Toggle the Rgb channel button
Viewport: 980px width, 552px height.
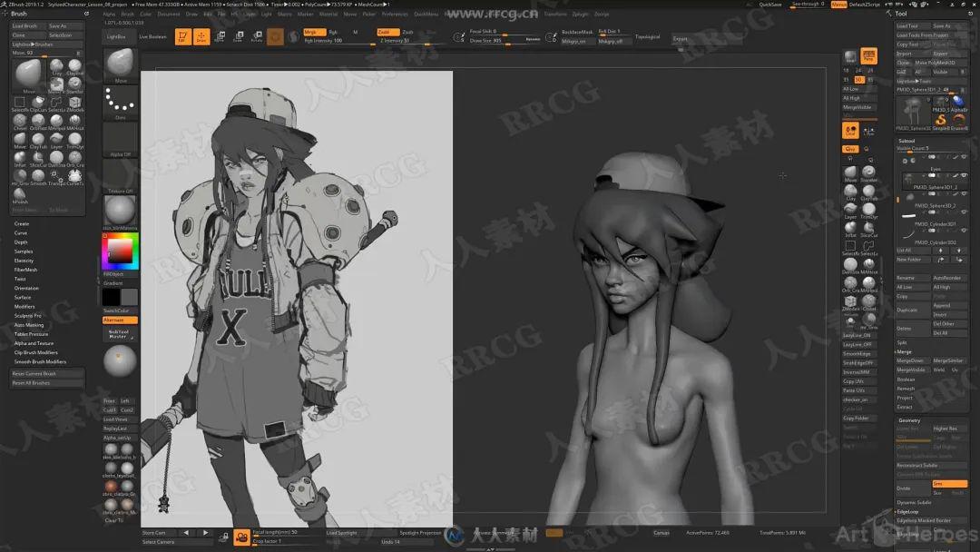(x=333, y=32)
